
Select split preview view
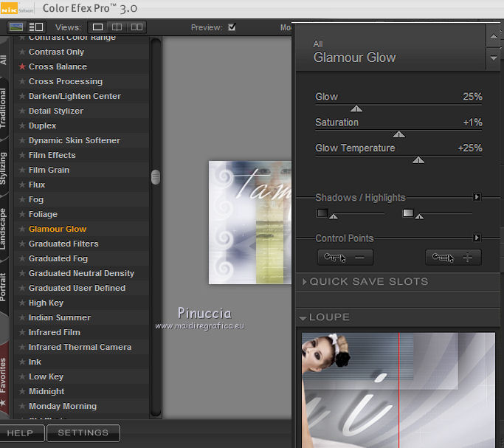coord(117,27)
